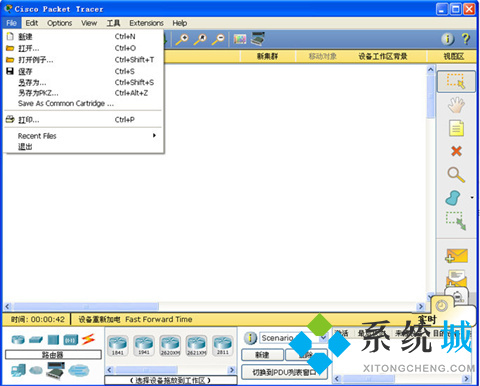Open the custom devices dialog toolbar icon

tap(258, 39)
